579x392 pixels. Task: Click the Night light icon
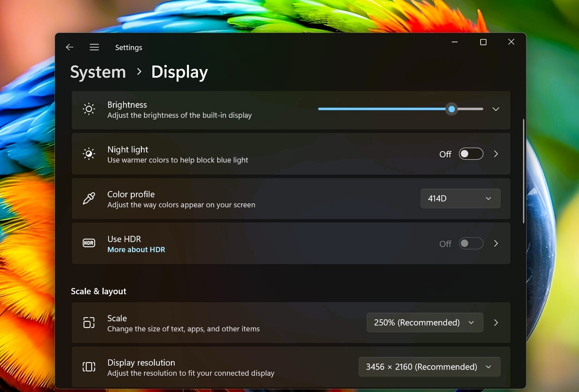[x=89, y=154]
